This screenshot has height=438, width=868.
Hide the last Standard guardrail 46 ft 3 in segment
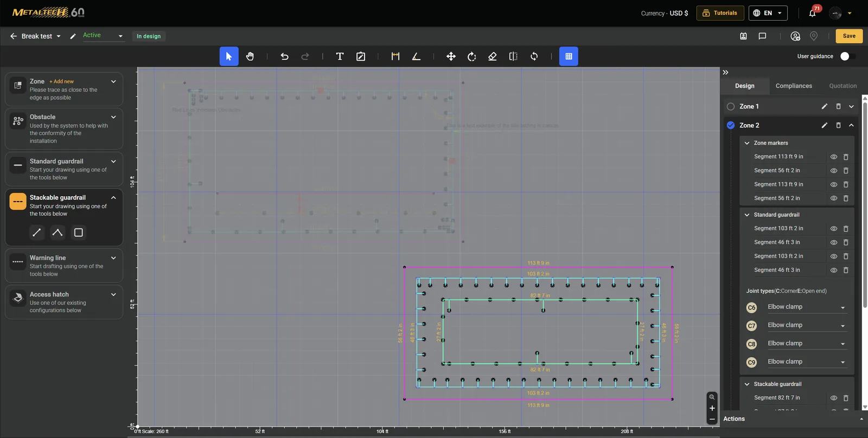(834, 270)
